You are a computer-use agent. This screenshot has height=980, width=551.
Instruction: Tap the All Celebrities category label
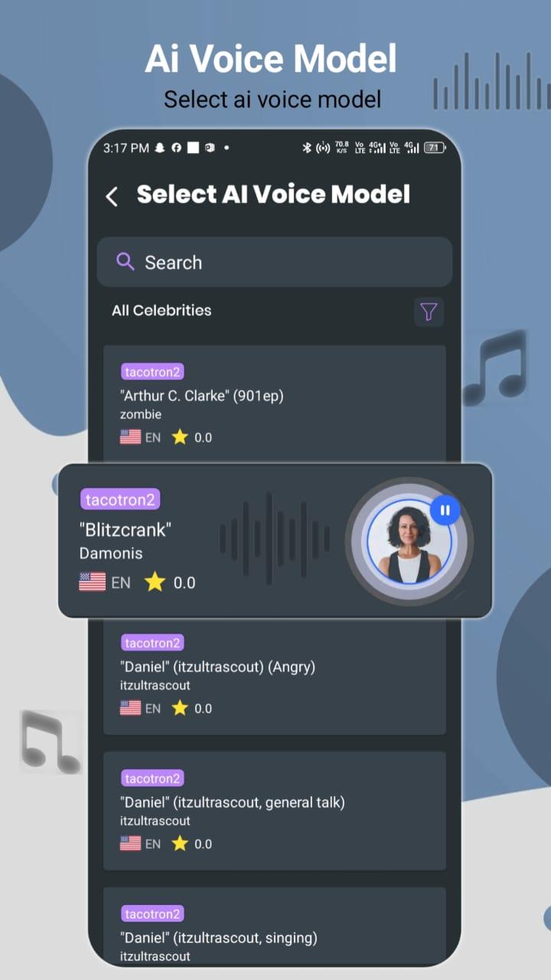click(x=161, y=310)
